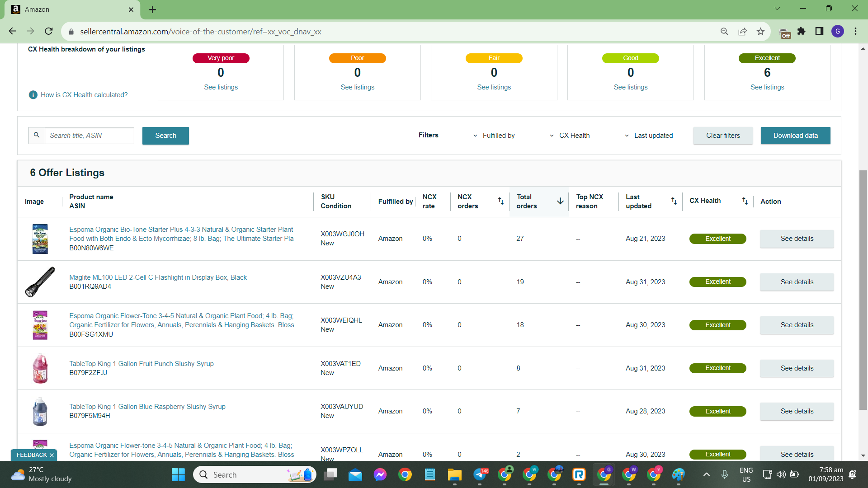Viewport: 868px width, 488px height.
Task: Click the Search title, ASIN input field
Action: [x=90, y=136]
